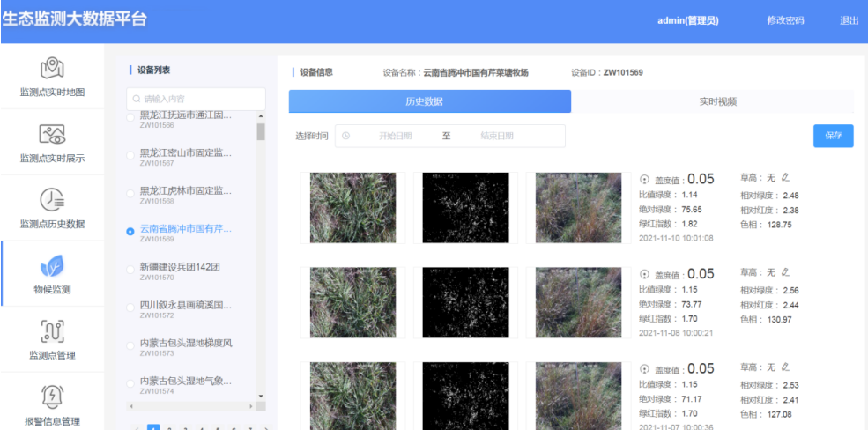This screenshot has height=430, width=868.
Task: Click the 物候监测 leaf icon
Action: pos(52,266)
